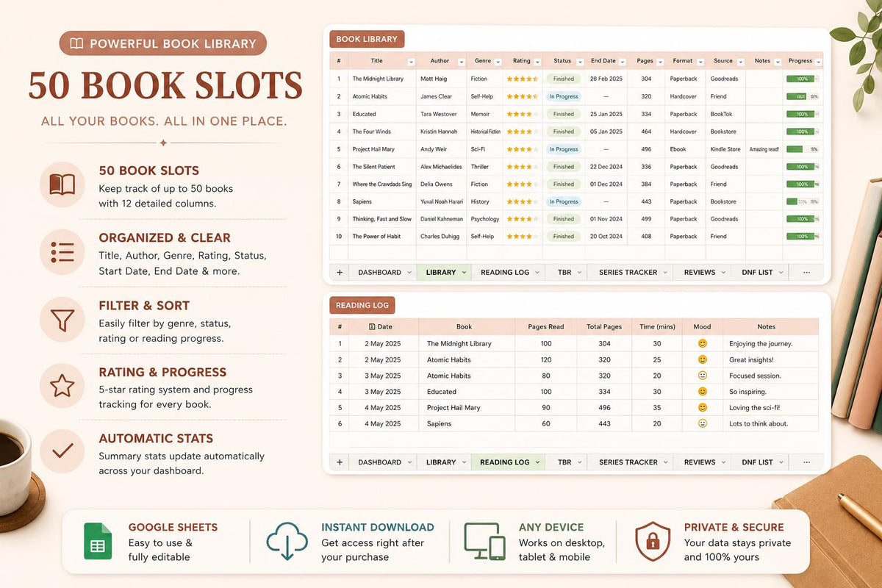
Task: Click the progress bar for Educated
Action: click(802, 114)
